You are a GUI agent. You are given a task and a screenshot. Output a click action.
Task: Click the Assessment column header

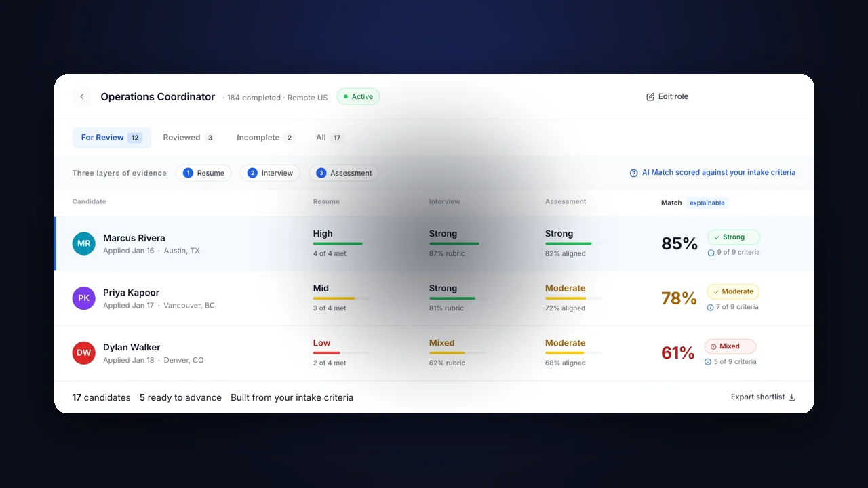(566, 201)
